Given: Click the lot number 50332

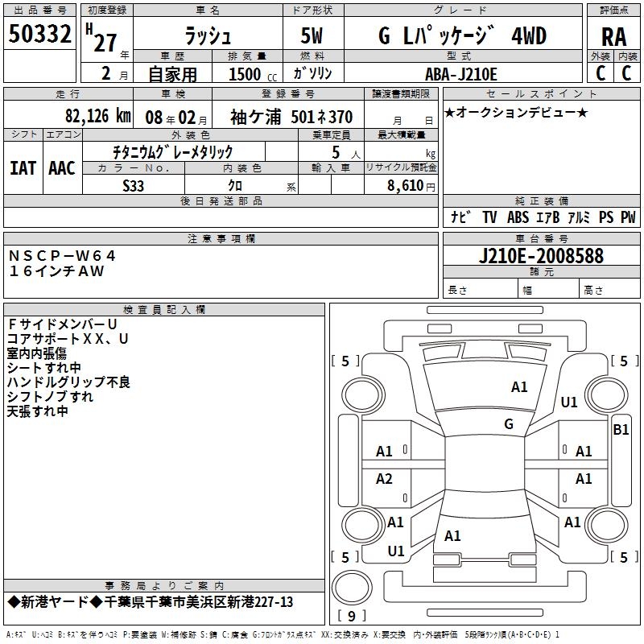Looking at the screenshot, I should pos(39,35).
